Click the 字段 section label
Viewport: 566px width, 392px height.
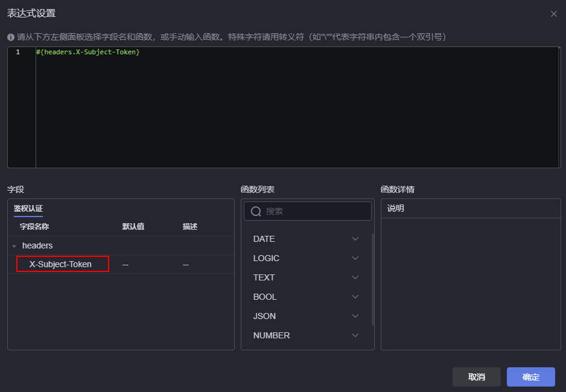pyautogui.click(x=16, y=190)
